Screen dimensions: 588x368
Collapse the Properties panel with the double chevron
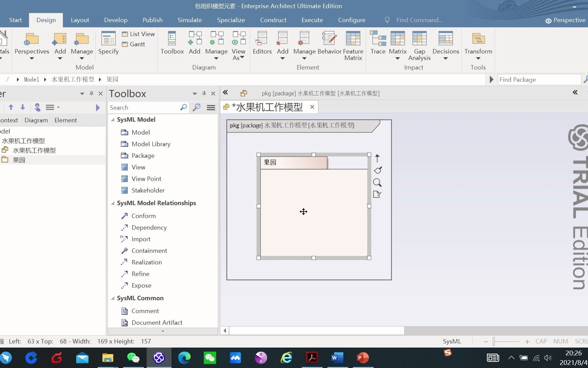(575, 92)
